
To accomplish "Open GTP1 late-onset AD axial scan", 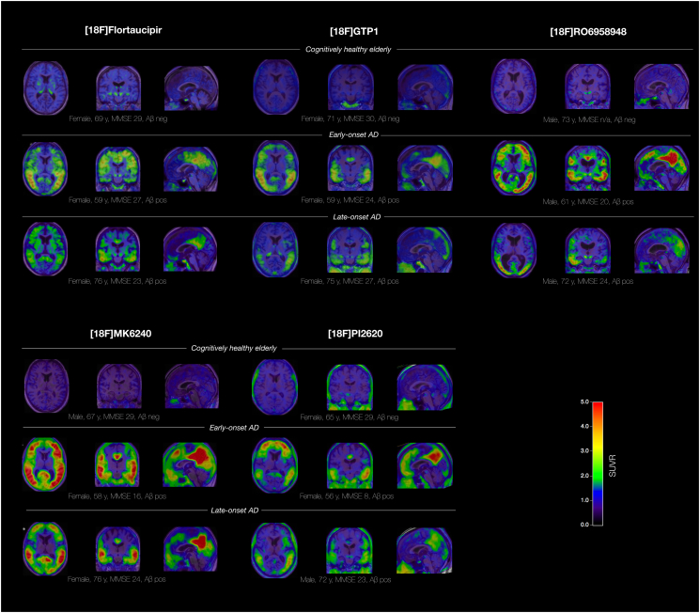I will pos(275,249).
